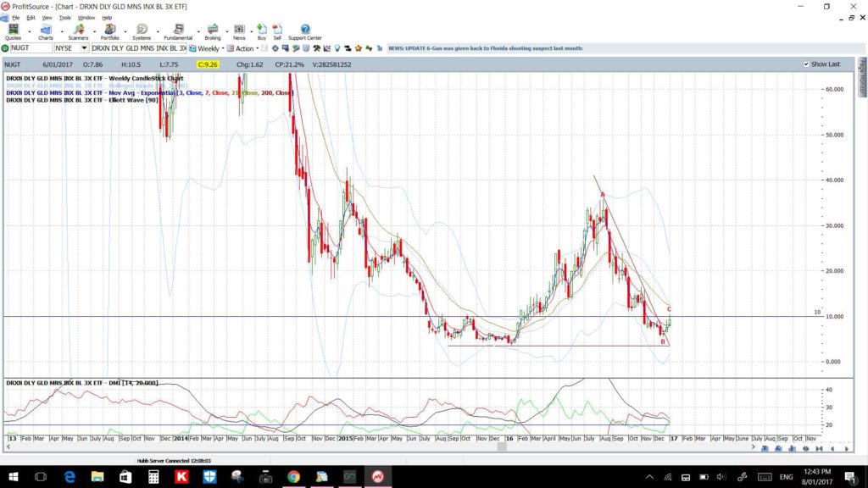
Task: Click the light bulb icon in chart toolbar
Action: coord(337,48)
